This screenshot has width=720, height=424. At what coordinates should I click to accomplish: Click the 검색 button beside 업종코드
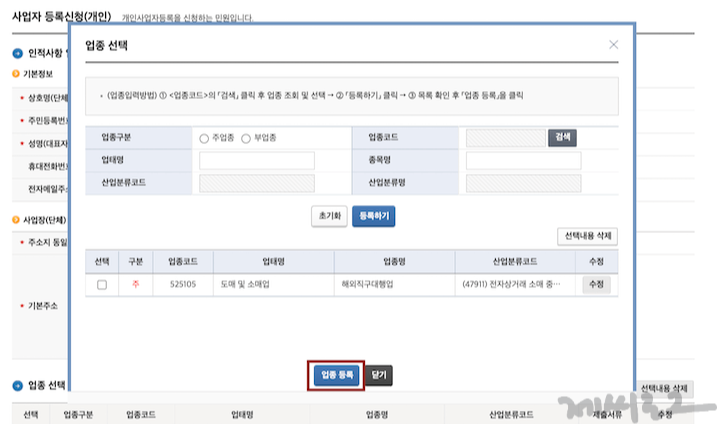click(x=562, y=137)
